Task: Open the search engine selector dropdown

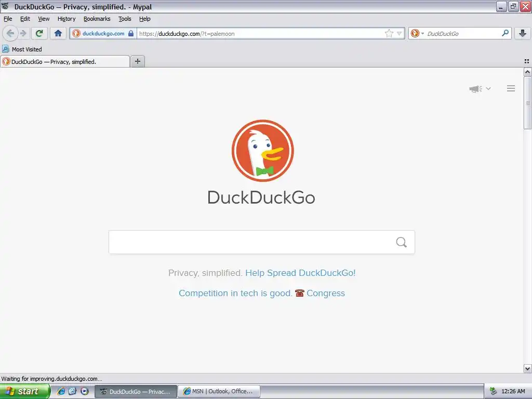Action: point(417,33)
